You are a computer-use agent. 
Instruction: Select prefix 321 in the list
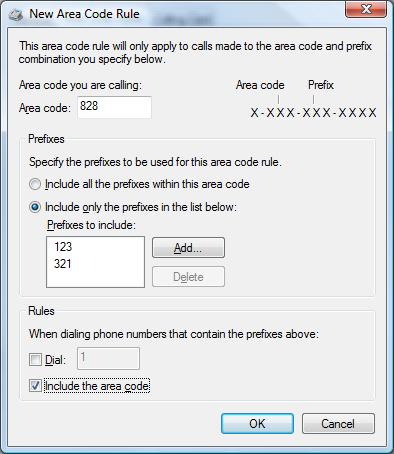63,264
